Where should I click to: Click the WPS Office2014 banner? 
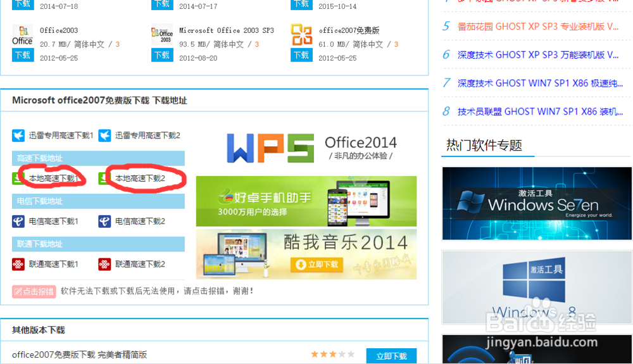(x=311, y=148)
